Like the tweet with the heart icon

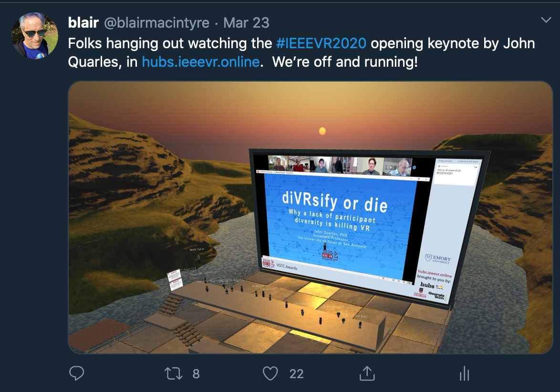[270, 373]
